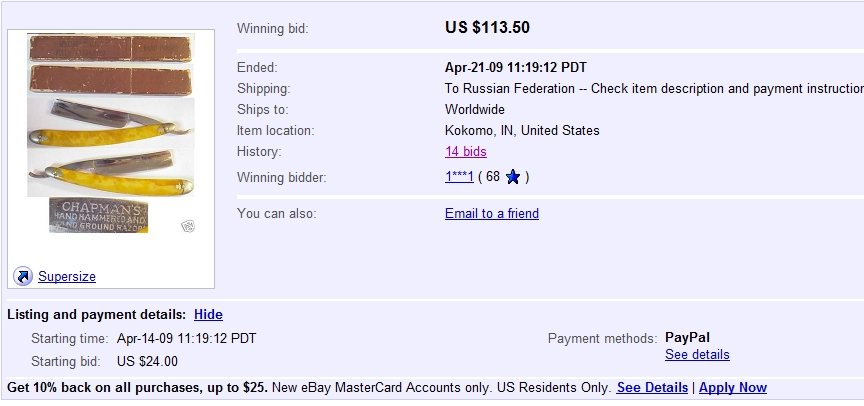864x406 pixels.
Task: View the 14 bids history
Action: (466, 152)
